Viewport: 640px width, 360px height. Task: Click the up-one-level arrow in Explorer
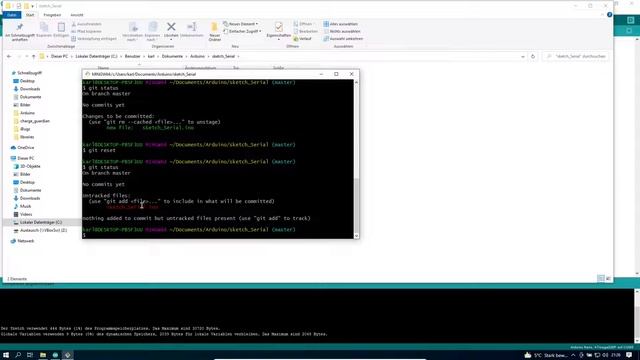(x=33, y=56)
